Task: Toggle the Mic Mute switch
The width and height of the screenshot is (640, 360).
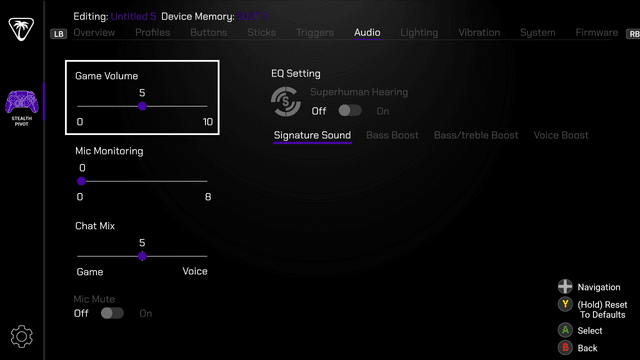Action: click(112, 313)
